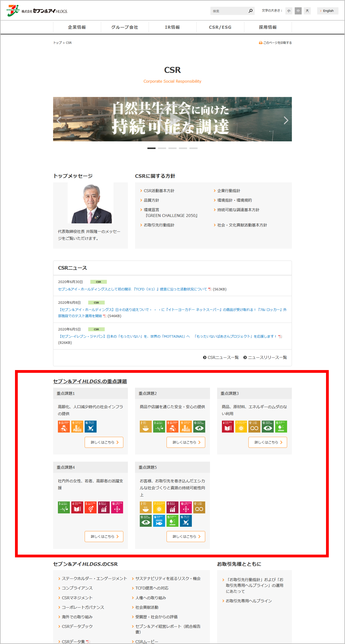The width and height of the screenshot is (345, 644).
Task: Open 人権への取り組み link
Action: (151, 598)
